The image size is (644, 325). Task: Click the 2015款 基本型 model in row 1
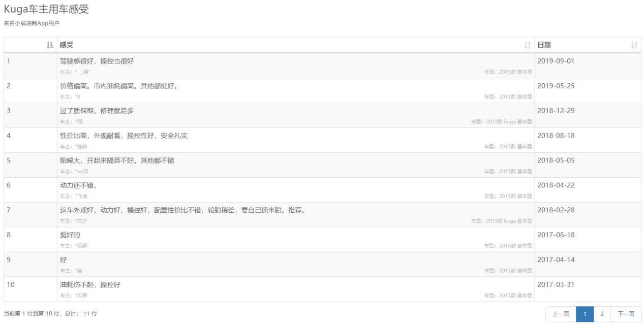pyautogui.click(x=508, y=72)
